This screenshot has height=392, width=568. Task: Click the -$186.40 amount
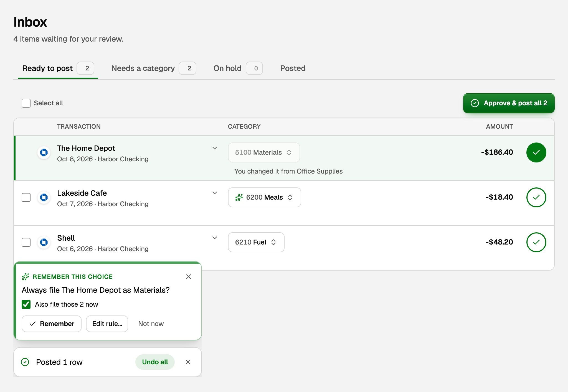point(497,152)
